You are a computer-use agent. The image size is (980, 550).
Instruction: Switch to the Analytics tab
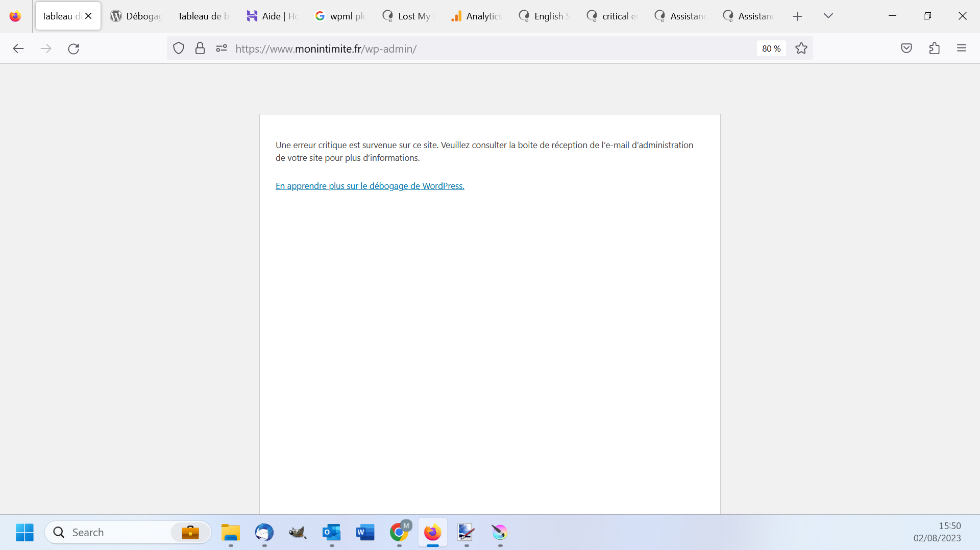[477, 16]
